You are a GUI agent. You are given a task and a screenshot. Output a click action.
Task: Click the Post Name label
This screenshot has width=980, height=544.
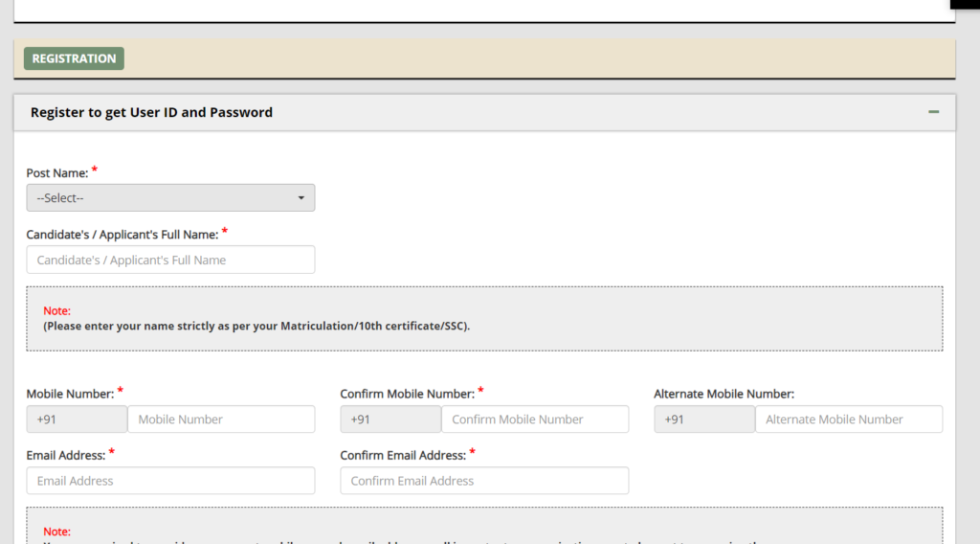(57, 173)
